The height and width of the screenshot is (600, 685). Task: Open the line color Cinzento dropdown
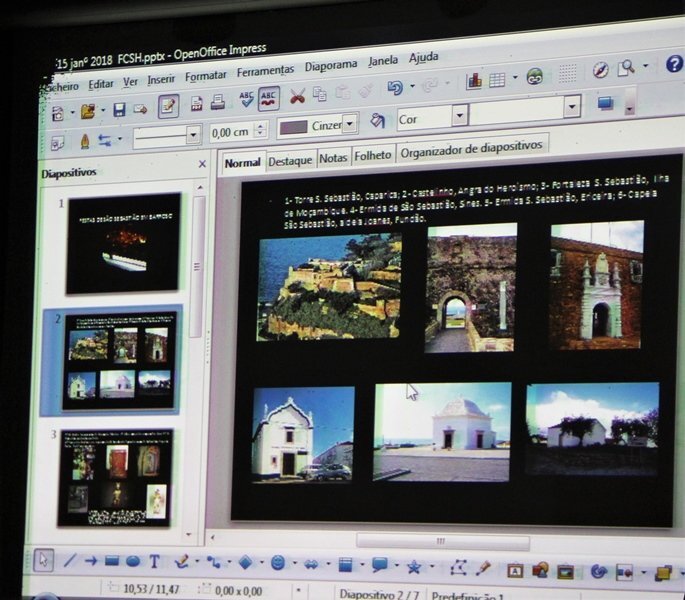[x=349, y=124]
